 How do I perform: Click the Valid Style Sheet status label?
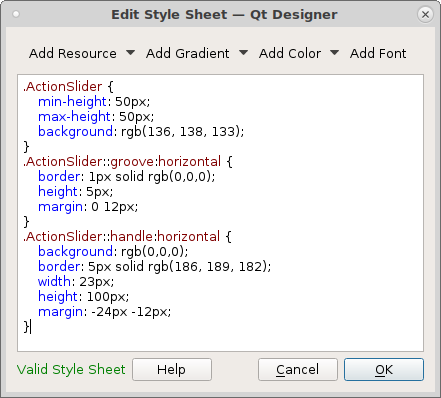pyautogui.click(x=71, y=369)
